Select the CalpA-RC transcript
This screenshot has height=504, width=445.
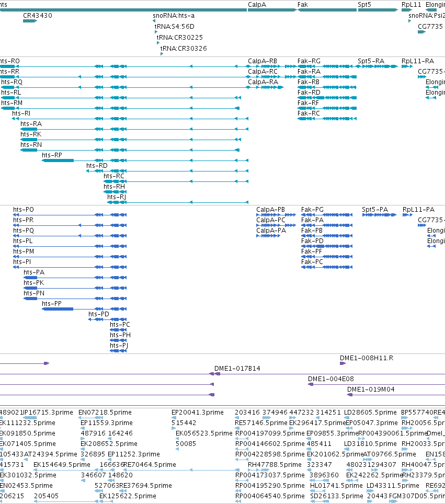272,77
